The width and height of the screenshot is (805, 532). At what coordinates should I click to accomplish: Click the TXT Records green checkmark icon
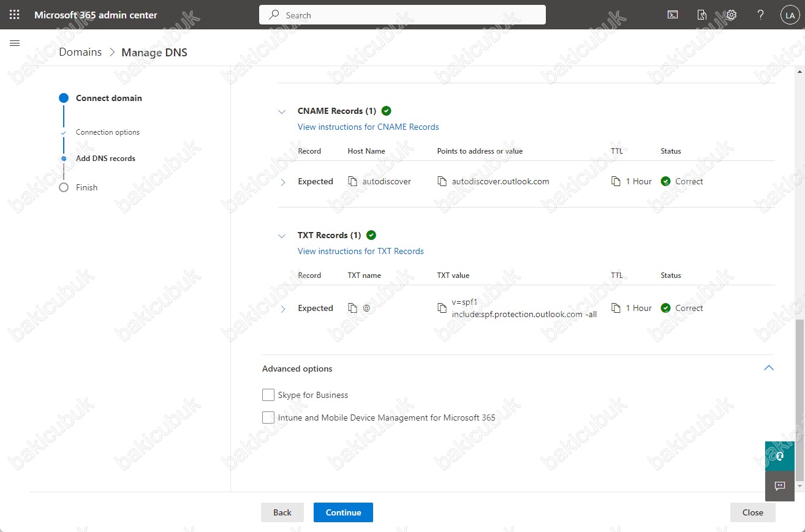371,235
